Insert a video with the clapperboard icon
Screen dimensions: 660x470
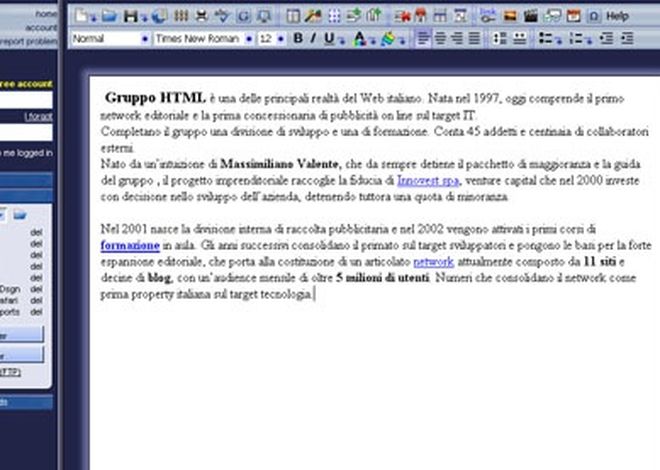[531, 16]
